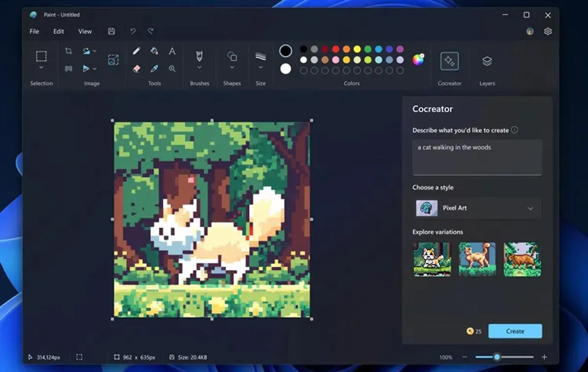Expand the Brushes dropdown arrow

click(x=199, y=68)
